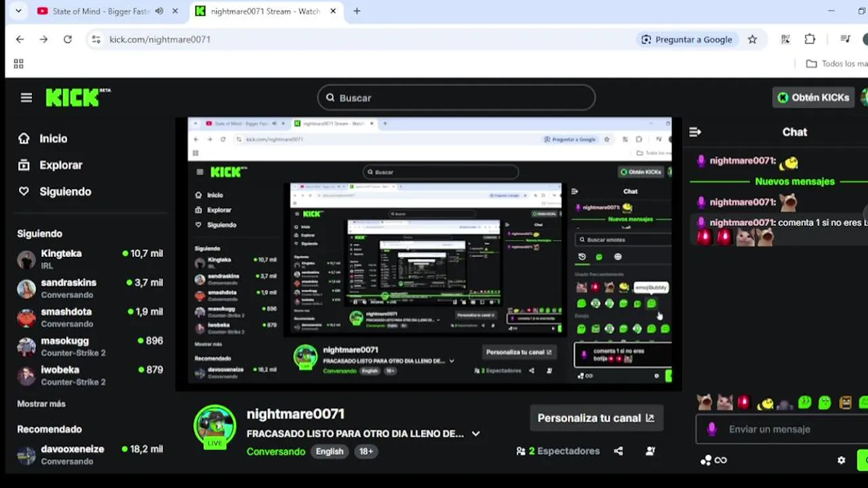The height and width of the screenshot is (488, 868).
Task: Click Personaliza tu canal button
Action: pos(596,418)
